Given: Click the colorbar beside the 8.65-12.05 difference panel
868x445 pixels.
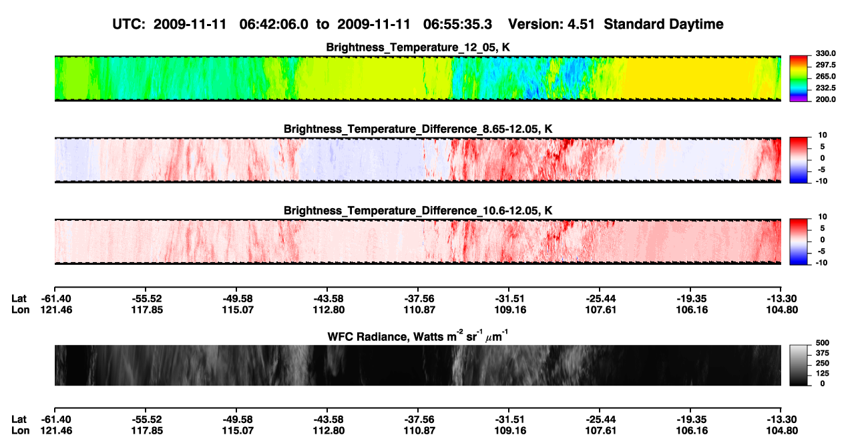Looking at the screenshot, I should click(799, 159).
